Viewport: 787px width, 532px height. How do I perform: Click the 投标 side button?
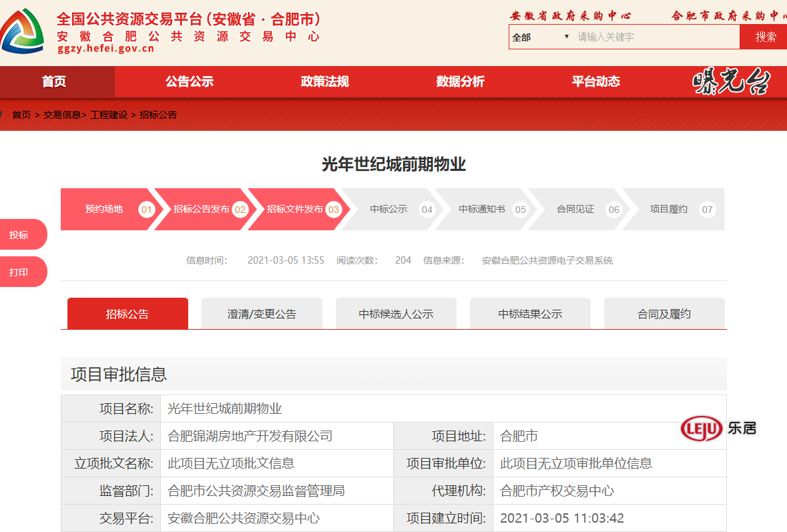click(x=23, y=234)
